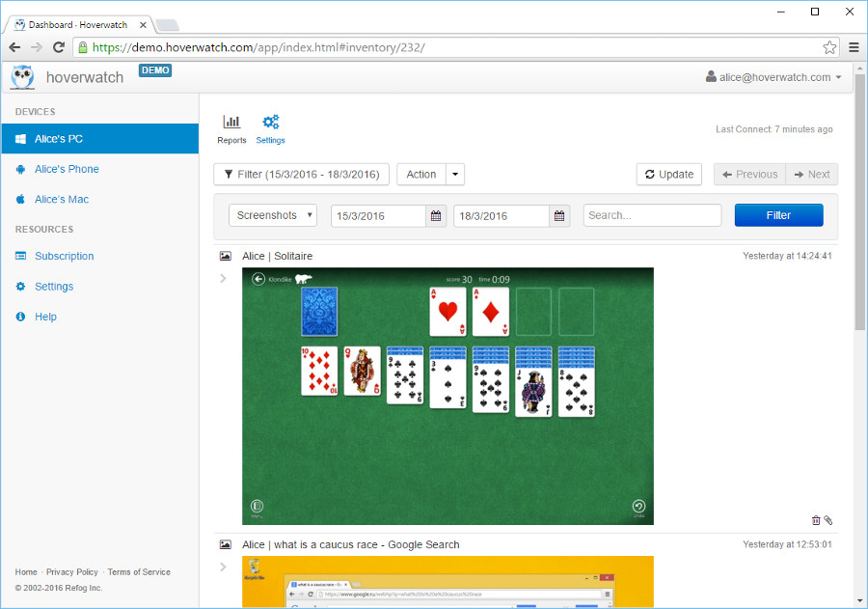Expand the Solitaire entry chevron

coord(224,278)
